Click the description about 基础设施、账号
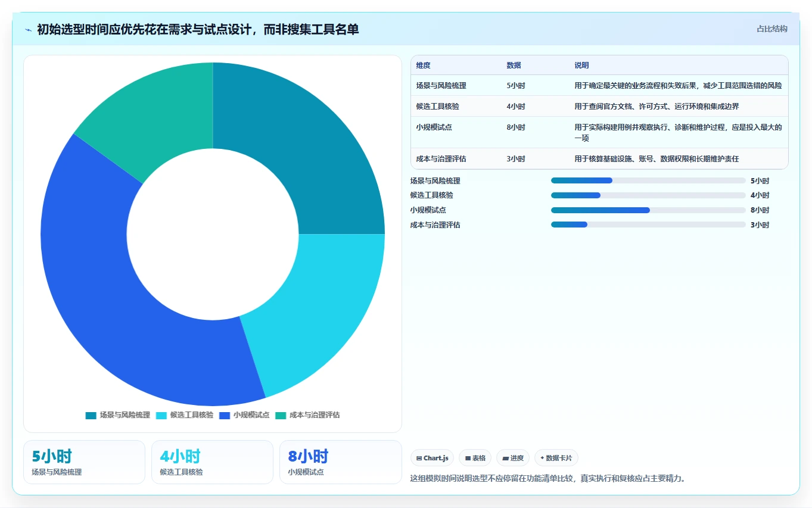The height and width of the screenshot is (508, 812). (657, 159)
